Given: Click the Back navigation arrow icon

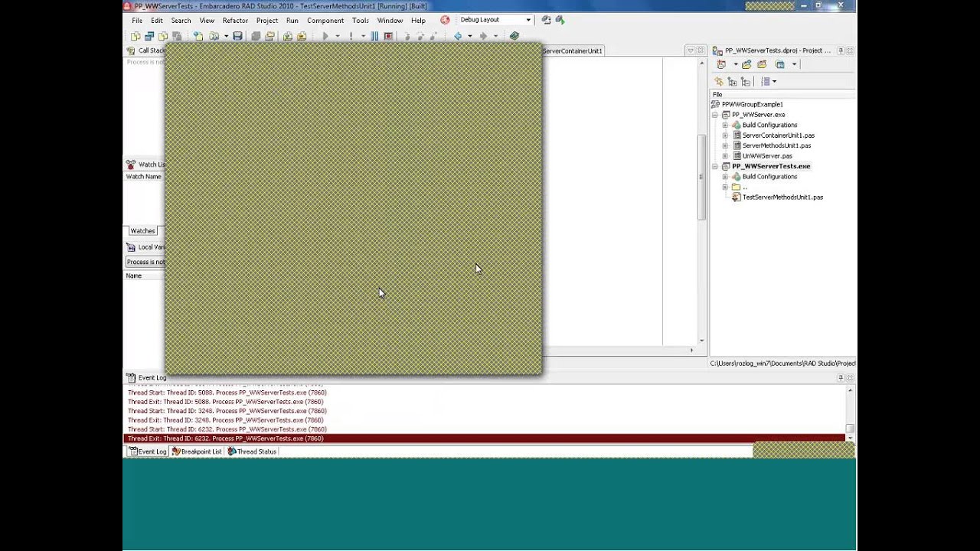Looking at the screenshot, I should 458,36.
